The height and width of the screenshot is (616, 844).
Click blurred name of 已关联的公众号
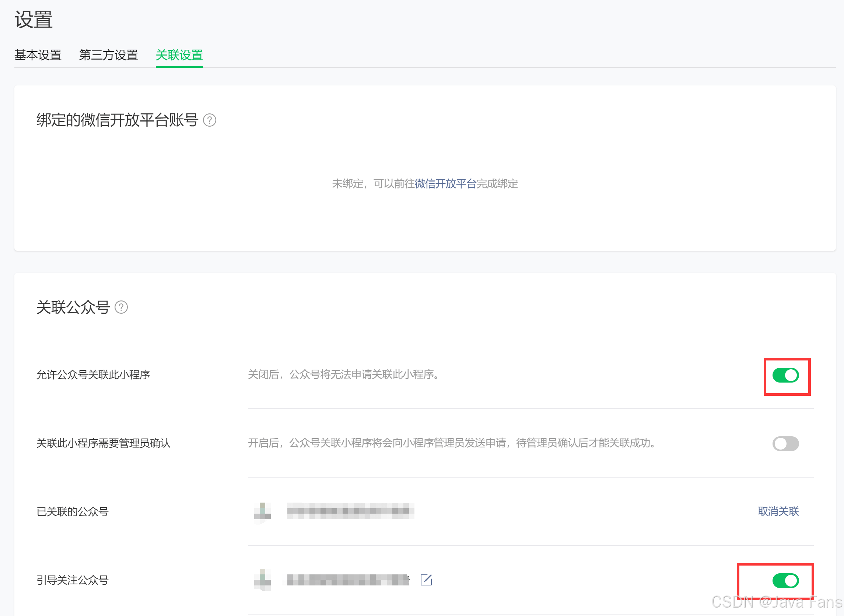tap(350, 511)
